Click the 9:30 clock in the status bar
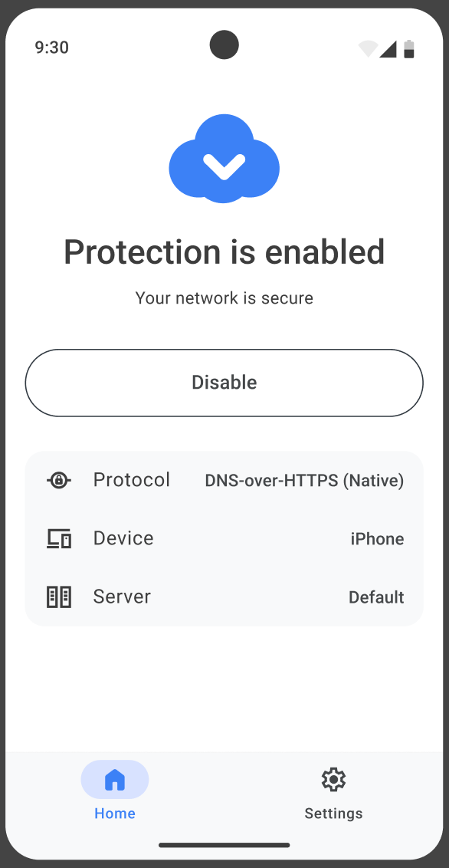449x868 pixels. (52, 48)
